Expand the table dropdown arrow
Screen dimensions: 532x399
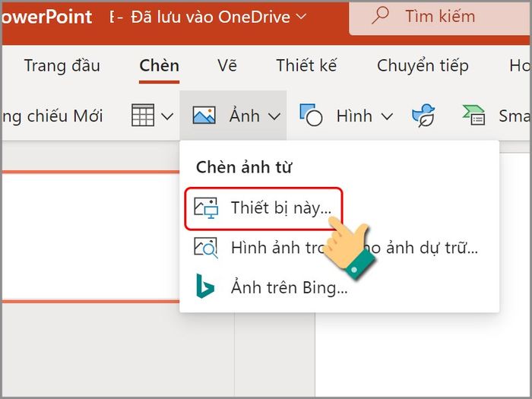click(167, 116)
